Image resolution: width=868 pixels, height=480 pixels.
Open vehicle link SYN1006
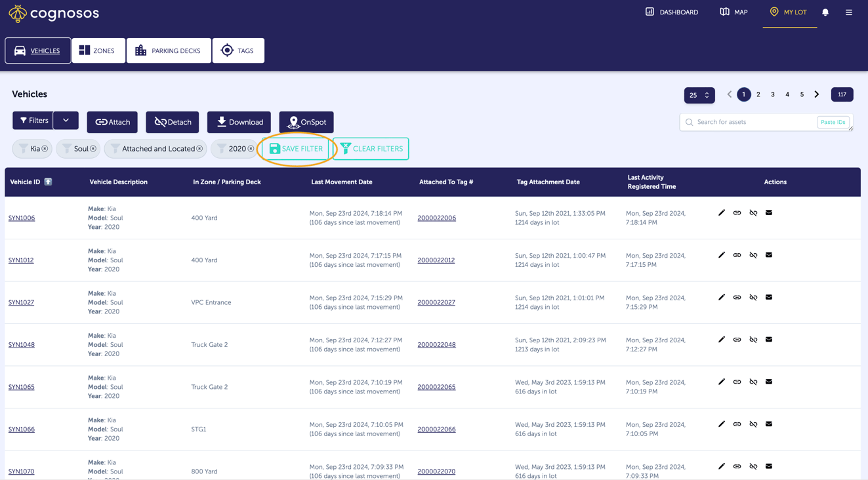point(22,218)
